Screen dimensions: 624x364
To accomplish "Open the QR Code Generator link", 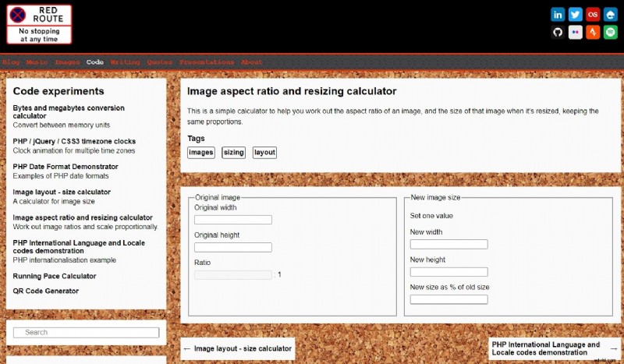I will point(46,291).
